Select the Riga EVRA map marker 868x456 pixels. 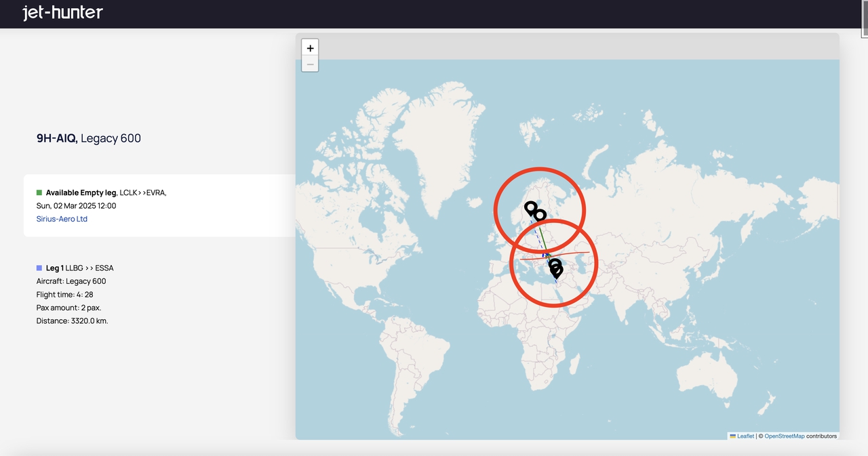pyautogui.click(x=540, y=215)
